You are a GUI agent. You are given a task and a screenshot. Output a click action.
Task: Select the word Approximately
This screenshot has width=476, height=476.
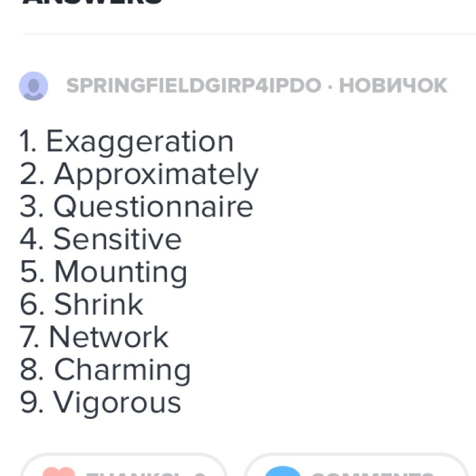(x=156, y=175)
